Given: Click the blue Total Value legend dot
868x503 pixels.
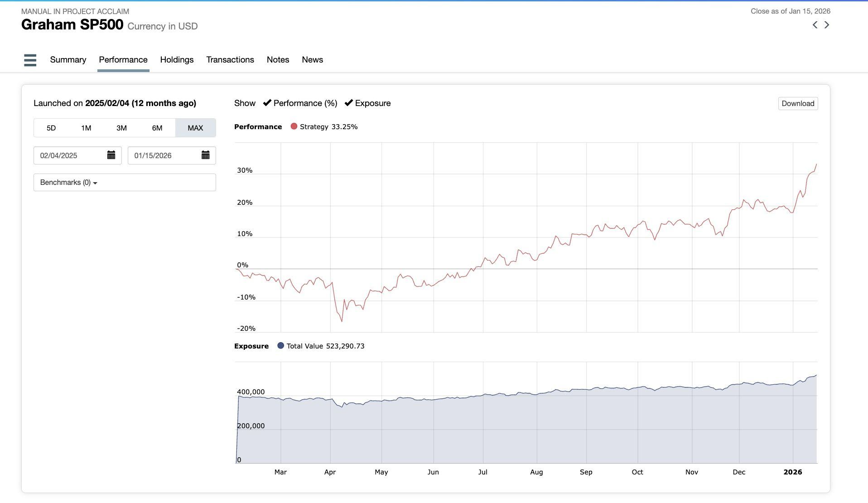Looking at the screenshot, I should click(x=280, y=346).
